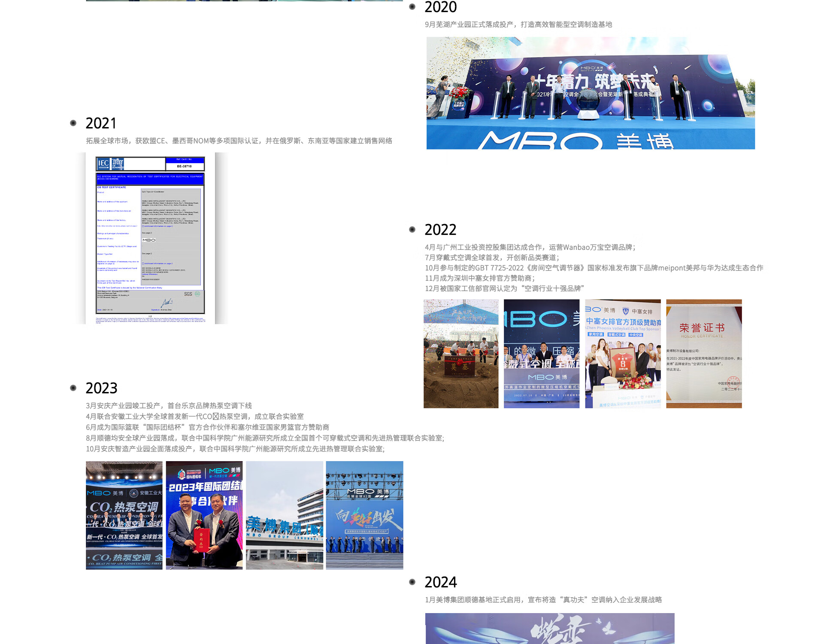
Task: Select the 6月成为国际篮联 line
Action: (208, 427)
